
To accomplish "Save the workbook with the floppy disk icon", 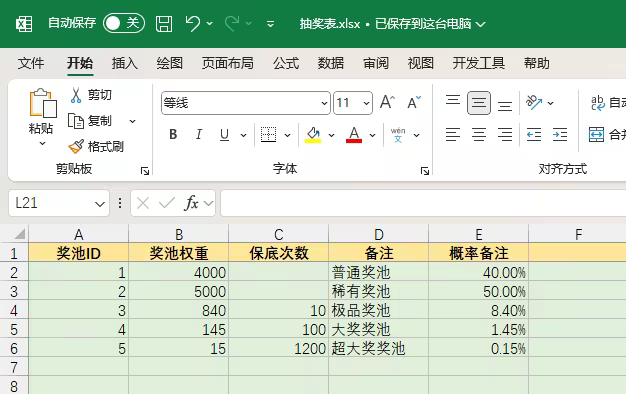I will tap(164, 24).
